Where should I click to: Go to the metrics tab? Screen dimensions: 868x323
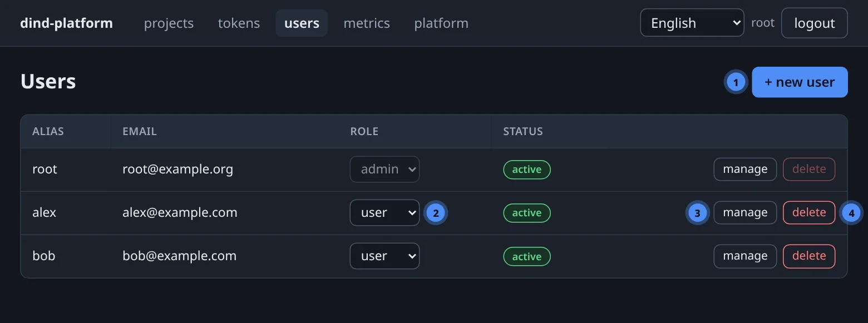coord(367,23)
